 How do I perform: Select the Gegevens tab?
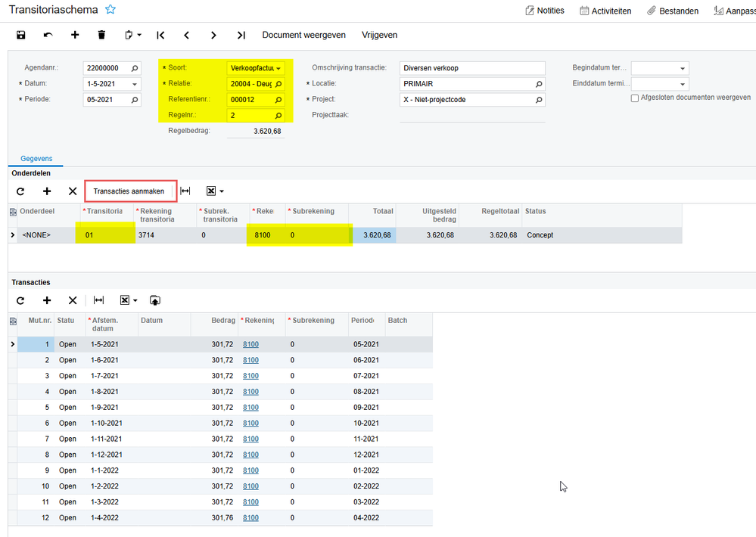point(36,159)
